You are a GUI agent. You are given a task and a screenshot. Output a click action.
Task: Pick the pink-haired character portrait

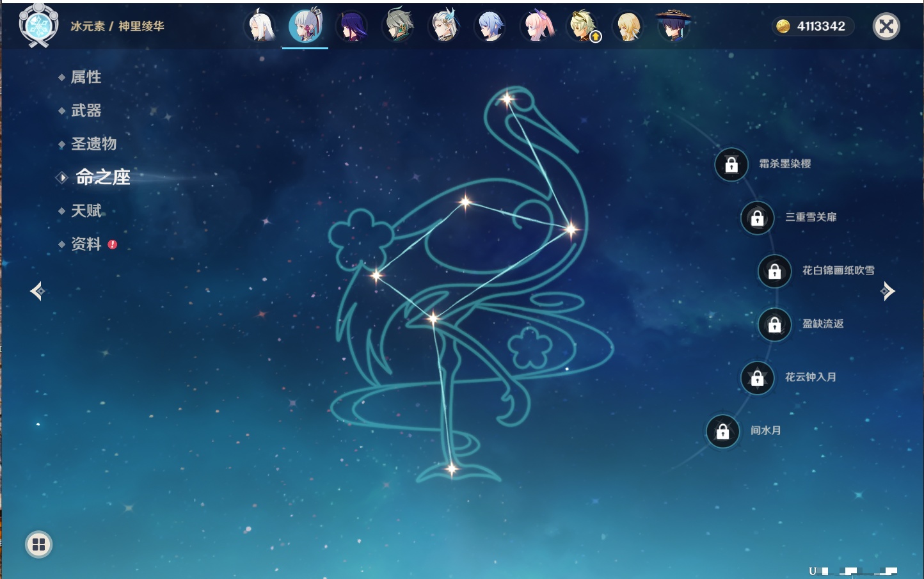click(536, 27)
